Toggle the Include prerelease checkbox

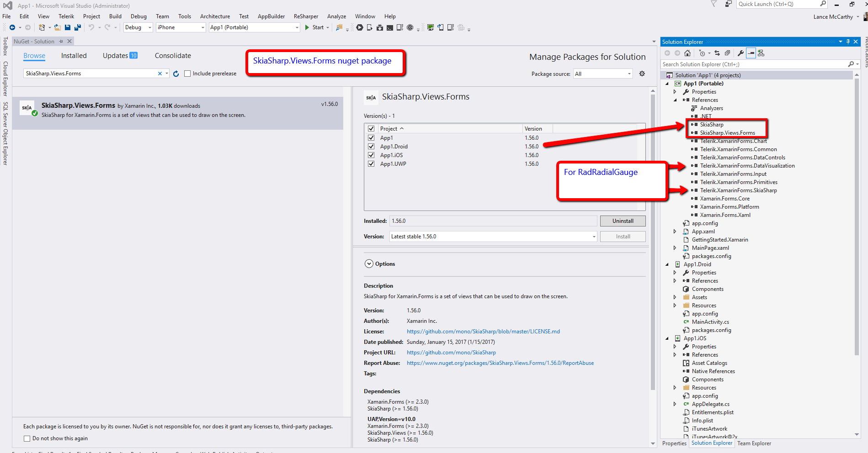(187, 74)
